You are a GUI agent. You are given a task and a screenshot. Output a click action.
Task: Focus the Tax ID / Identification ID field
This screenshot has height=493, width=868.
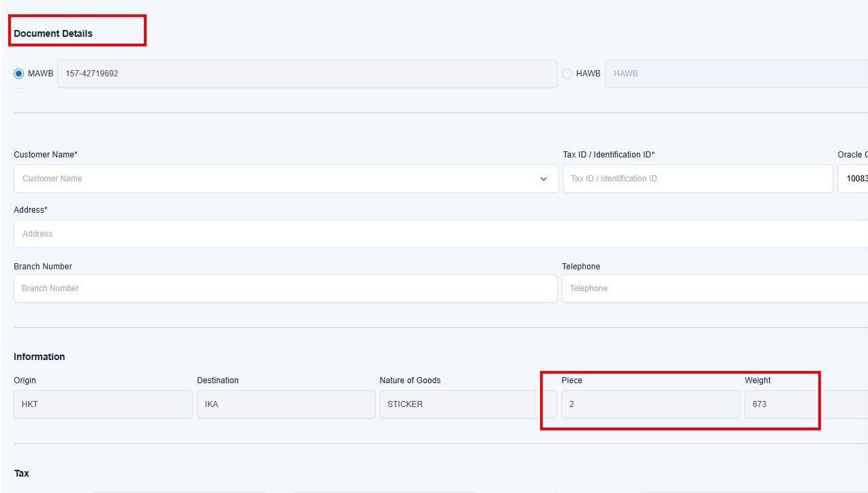[x=697, y=179]
